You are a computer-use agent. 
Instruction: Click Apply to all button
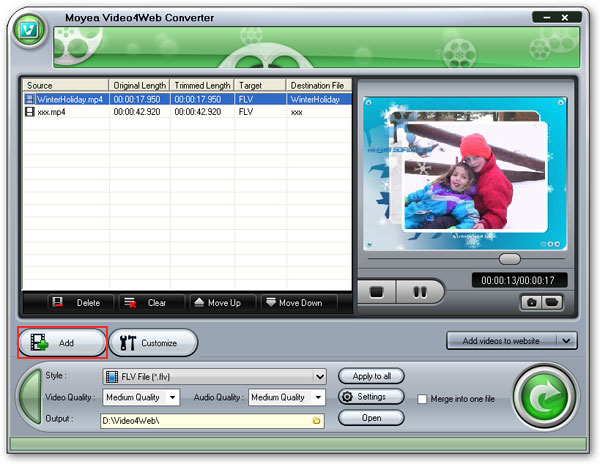point(371,376)
